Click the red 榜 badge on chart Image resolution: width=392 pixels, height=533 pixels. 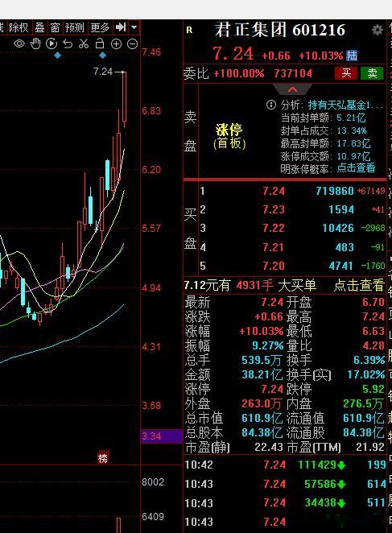point(103,458)
